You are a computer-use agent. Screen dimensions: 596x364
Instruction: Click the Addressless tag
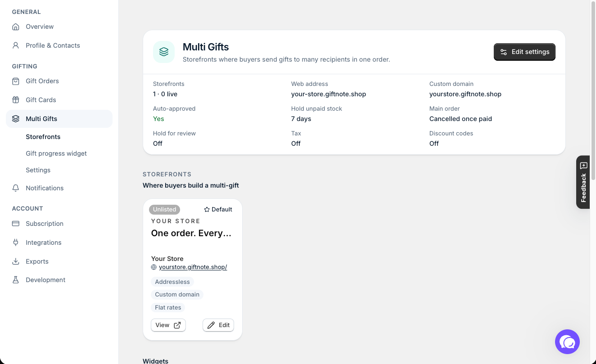point(172,282)
